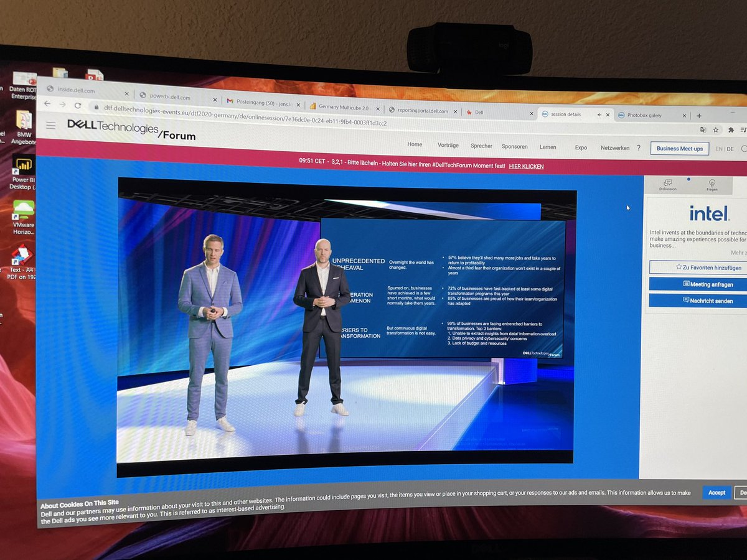The image size is (747, 560).
Task: Open the Lernen menu item
Action: click(x=548, y=147)
